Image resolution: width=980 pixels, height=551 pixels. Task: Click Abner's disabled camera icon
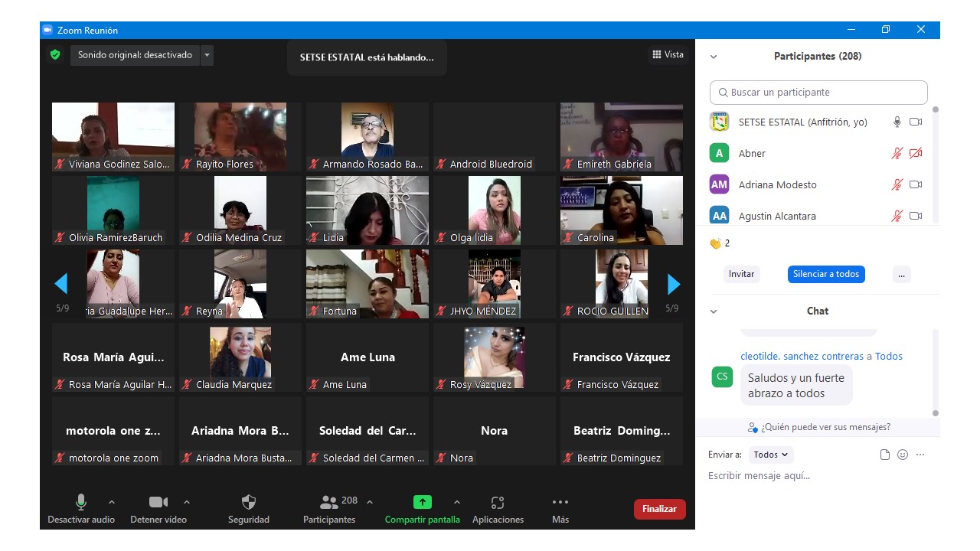click(x=916, y=153)
